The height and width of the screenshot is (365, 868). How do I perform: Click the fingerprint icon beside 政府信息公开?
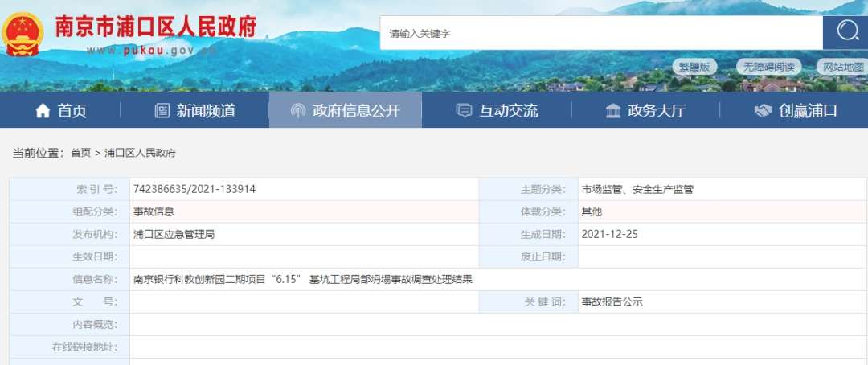coord(298,111)
